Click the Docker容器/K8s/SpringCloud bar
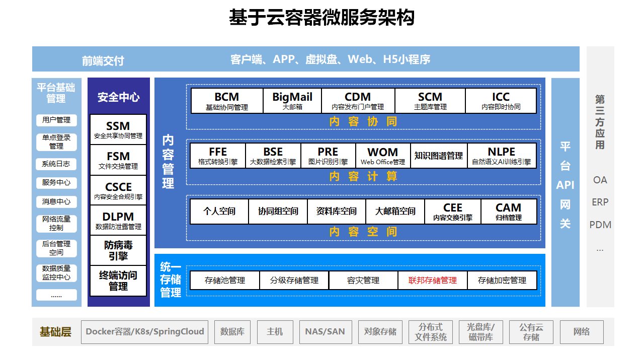The image size is (644, 347). click(x=145, y=332)
